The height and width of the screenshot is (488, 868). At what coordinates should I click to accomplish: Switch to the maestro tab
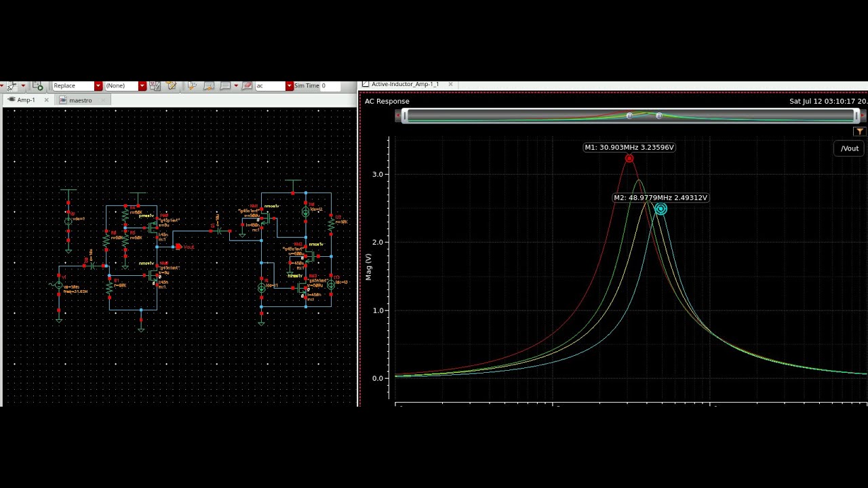tap(80, 100)
